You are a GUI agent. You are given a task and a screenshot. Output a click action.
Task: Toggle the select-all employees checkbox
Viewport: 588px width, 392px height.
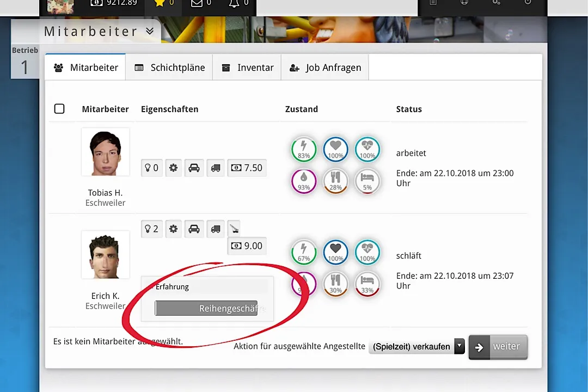[x=59, y=109]
